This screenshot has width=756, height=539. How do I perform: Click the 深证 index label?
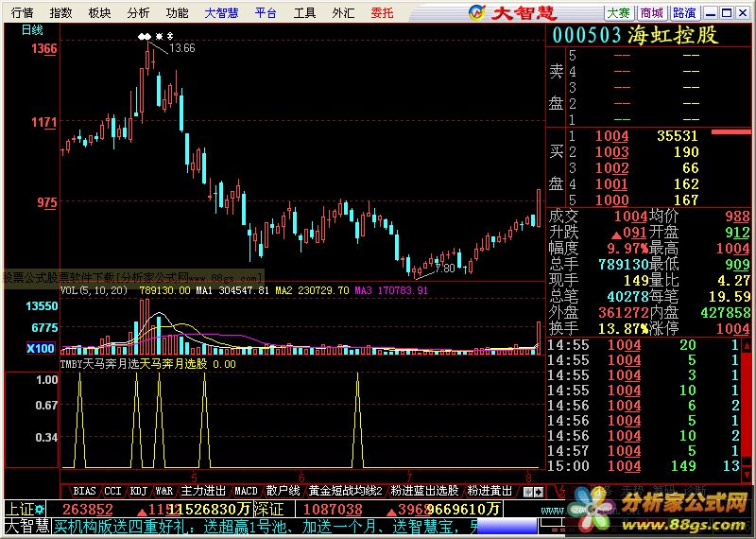(267, 509)
